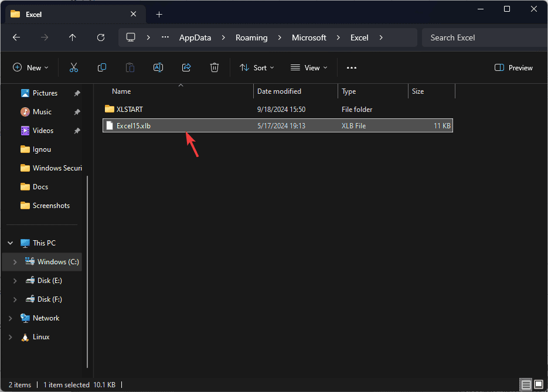Viewport: 548px width, 392px height.
Task: Click Roaming in the address breadcrumb
Action: point(251,38)
